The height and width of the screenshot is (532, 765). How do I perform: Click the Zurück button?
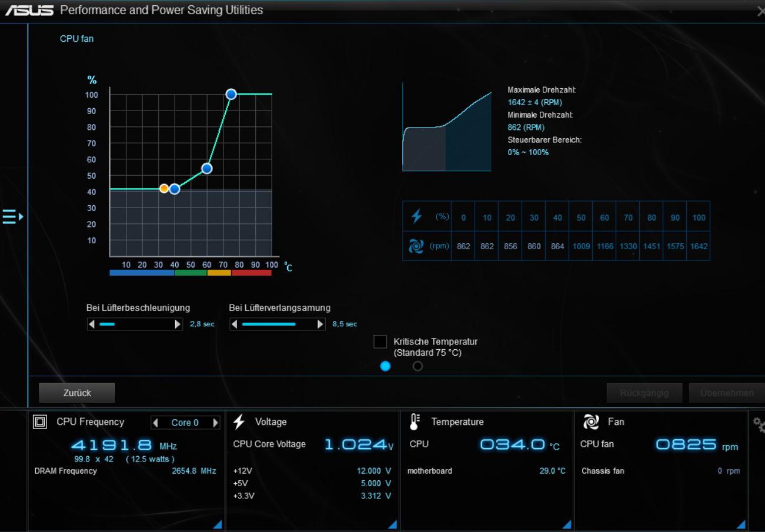point(77,393)
